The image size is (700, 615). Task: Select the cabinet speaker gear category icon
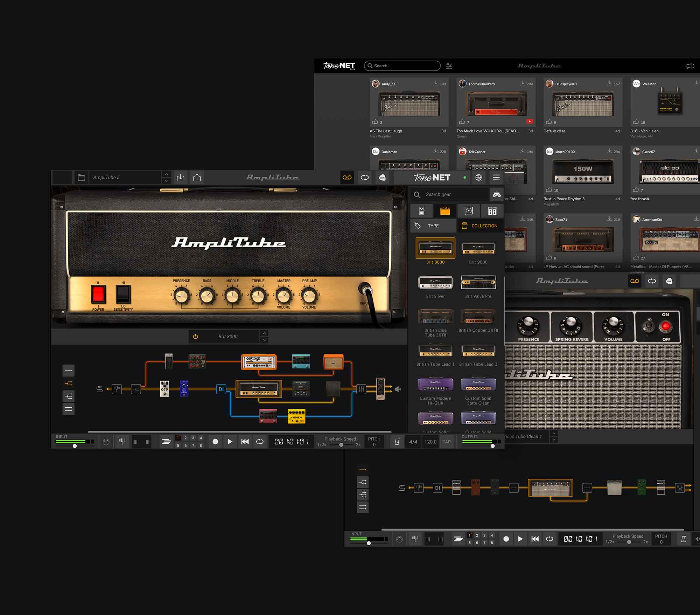(x=469, y=210)
